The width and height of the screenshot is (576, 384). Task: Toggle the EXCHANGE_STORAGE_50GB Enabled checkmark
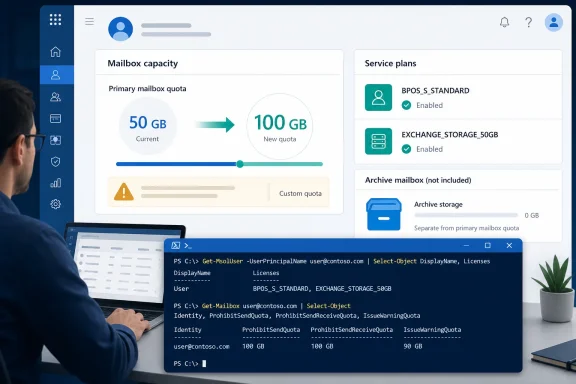(x=406, y=149)
